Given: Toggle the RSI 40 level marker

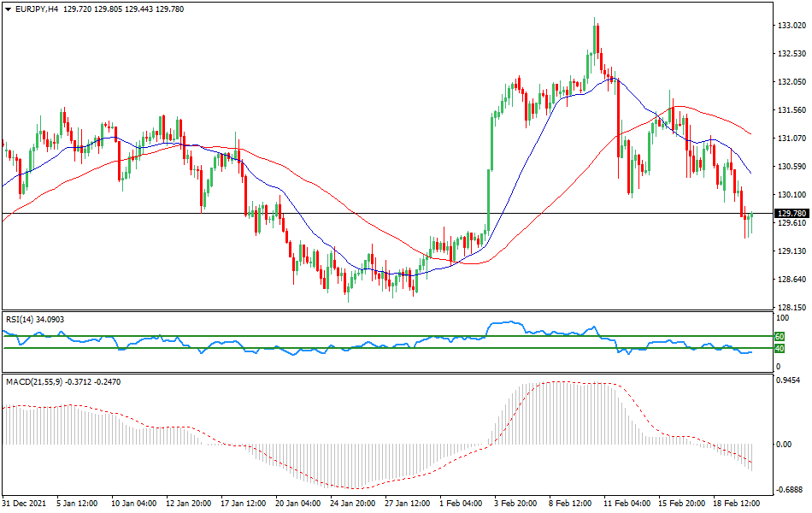Looking at the screenshot, I should [780, 350].
